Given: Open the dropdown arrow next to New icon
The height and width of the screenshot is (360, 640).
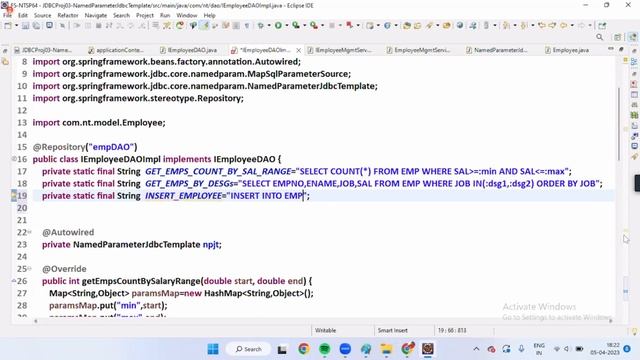Looking at the screenshot, I should 16,25.
